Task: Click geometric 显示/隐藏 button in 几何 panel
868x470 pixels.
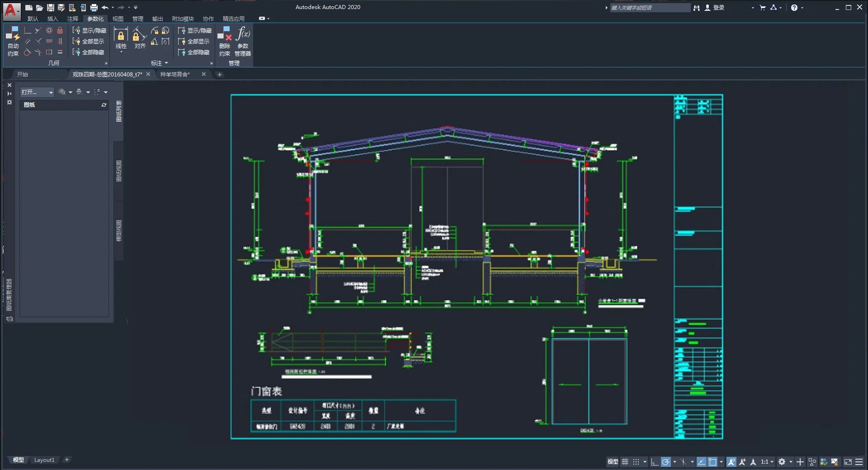Action: click(x=90, y=30)
